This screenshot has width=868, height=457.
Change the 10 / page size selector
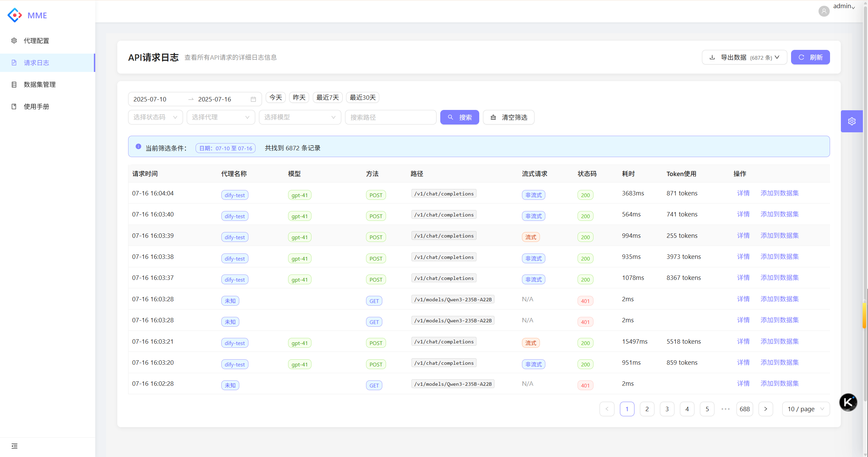[805, 409]
